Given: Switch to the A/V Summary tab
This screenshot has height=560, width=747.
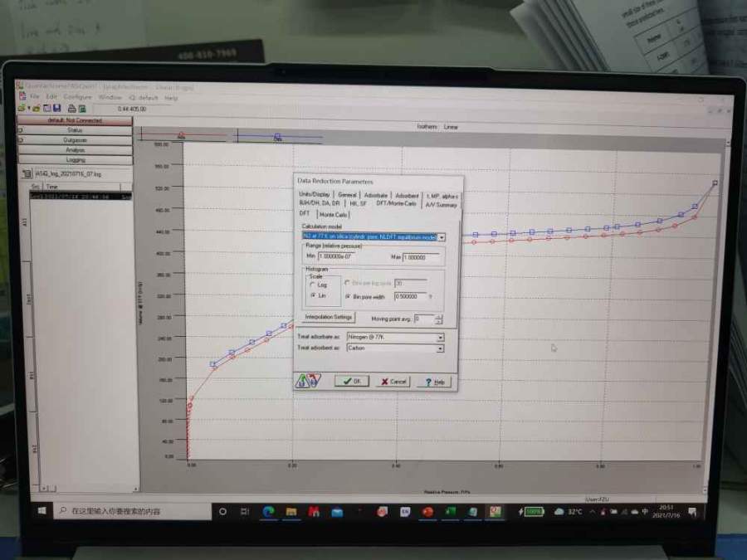Looking at the screenshot, I should (442, 205).
